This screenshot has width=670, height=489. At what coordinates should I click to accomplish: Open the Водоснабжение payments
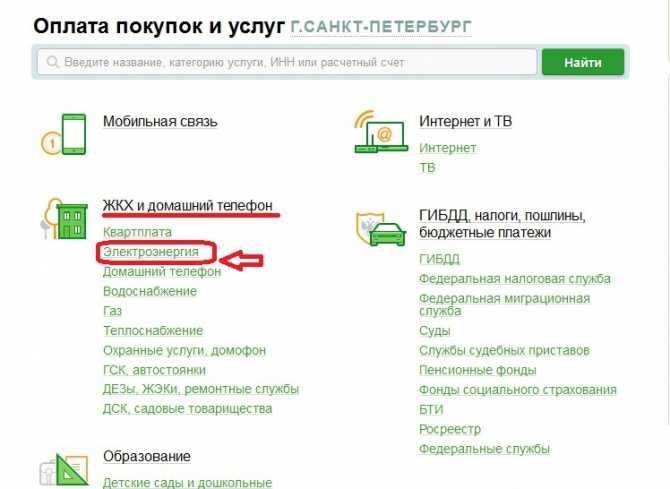pos(150,291)
